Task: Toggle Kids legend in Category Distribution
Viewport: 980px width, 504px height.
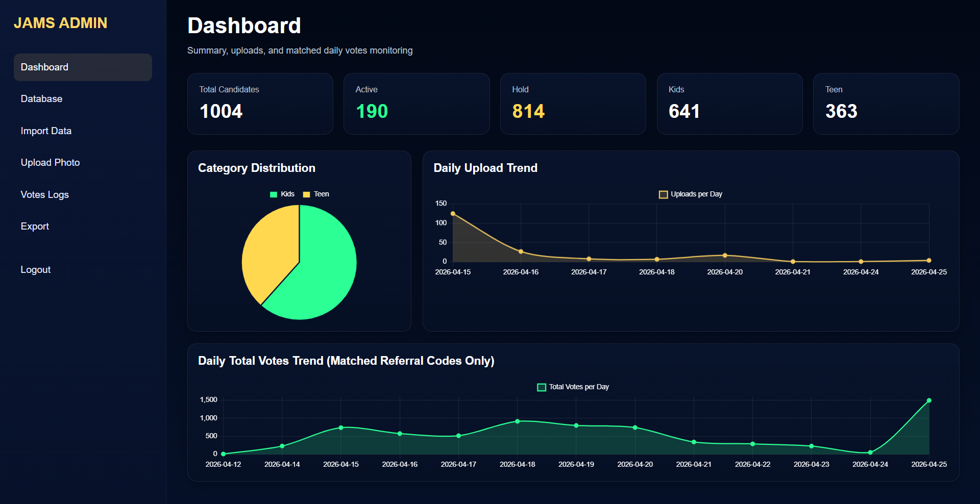Action: point(282,194)
